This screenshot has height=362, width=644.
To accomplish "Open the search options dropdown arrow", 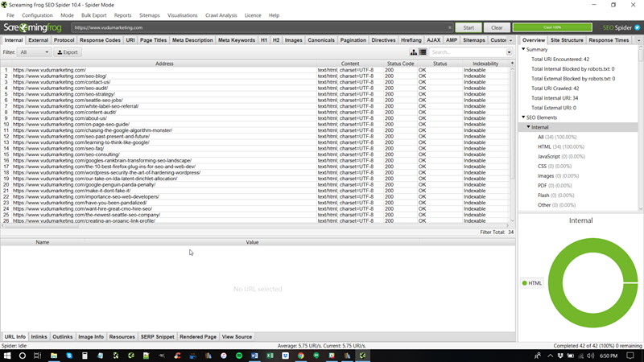I will click(509, 52).
